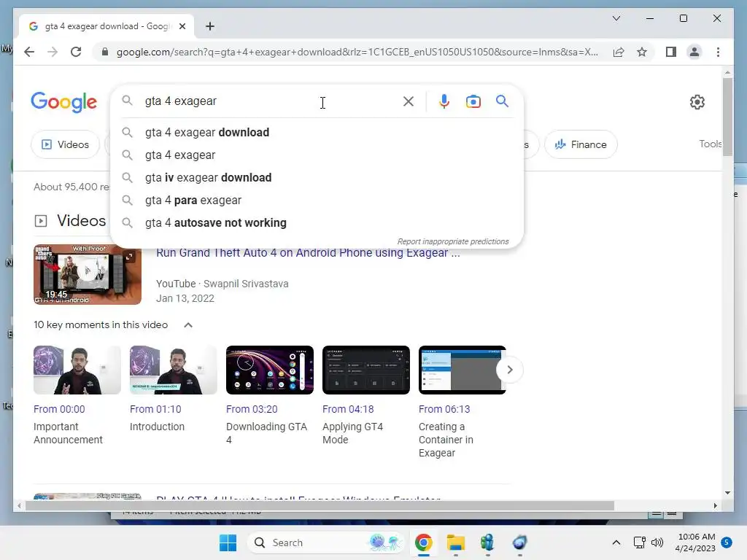
Task: Play the 19:45 GTA 4 video thumbnail
Action: pyautogui.click(x=88, y=274)
